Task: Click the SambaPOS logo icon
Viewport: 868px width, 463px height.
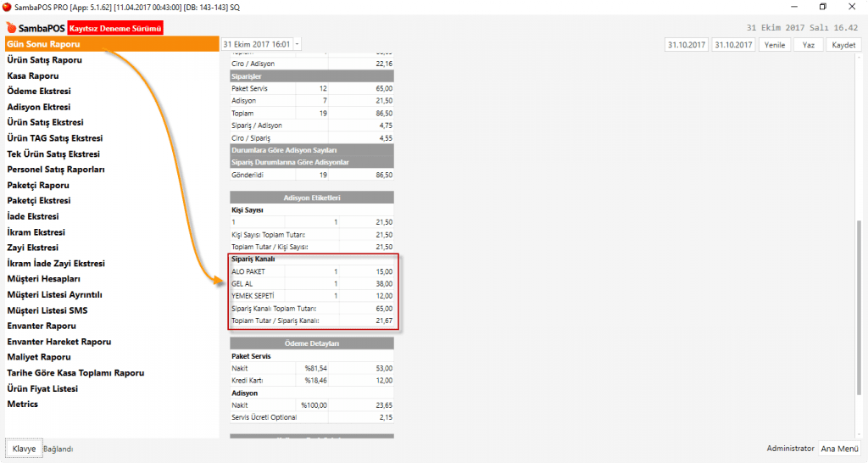Action: (11, 28)
